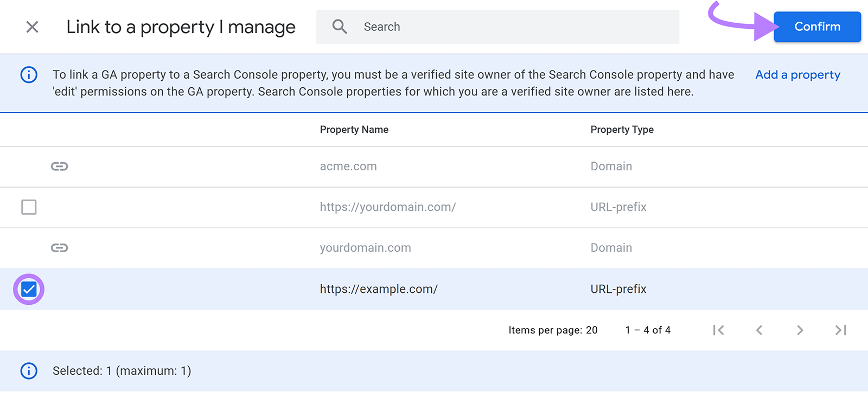This screenshot has width=868, height=404.
Task: Select the https://example.com/ property name
Action: [378, 290]
